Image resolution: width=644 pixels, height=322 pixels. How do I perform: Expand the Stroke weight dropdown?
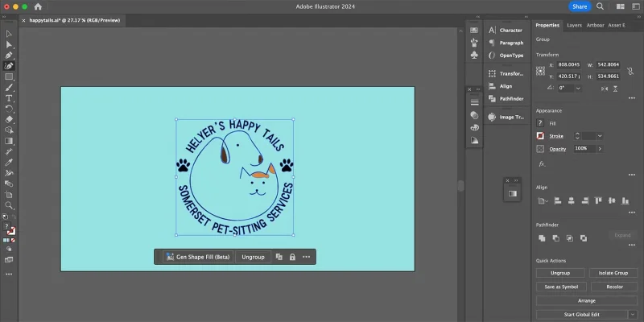(x=599, y=136)
